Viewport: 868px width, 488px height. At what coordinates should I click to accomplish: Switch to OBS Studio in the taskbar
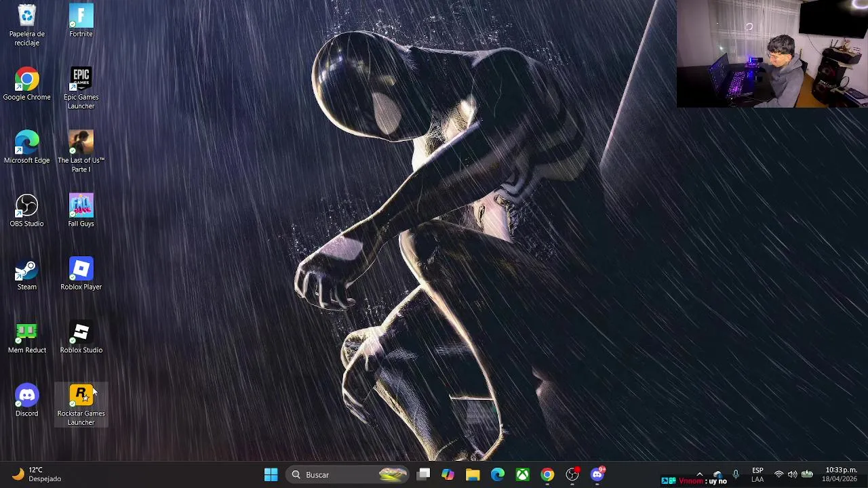[x=572, y=474]
